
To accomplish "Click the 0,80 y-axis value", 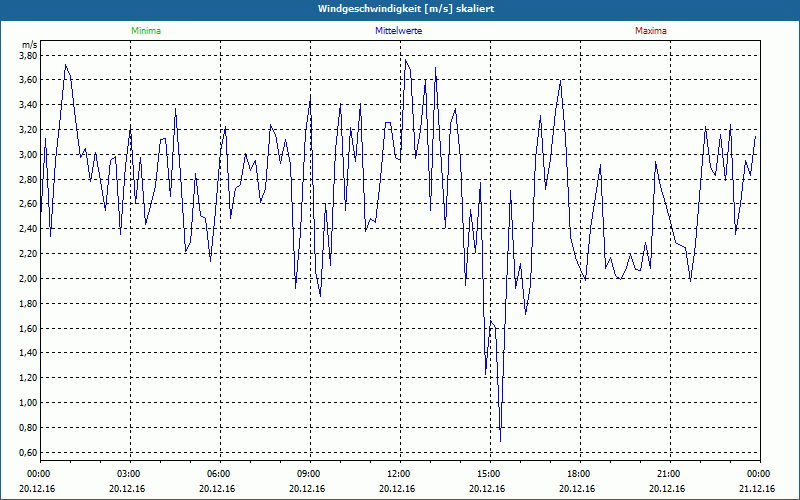I will coord(29,428).
